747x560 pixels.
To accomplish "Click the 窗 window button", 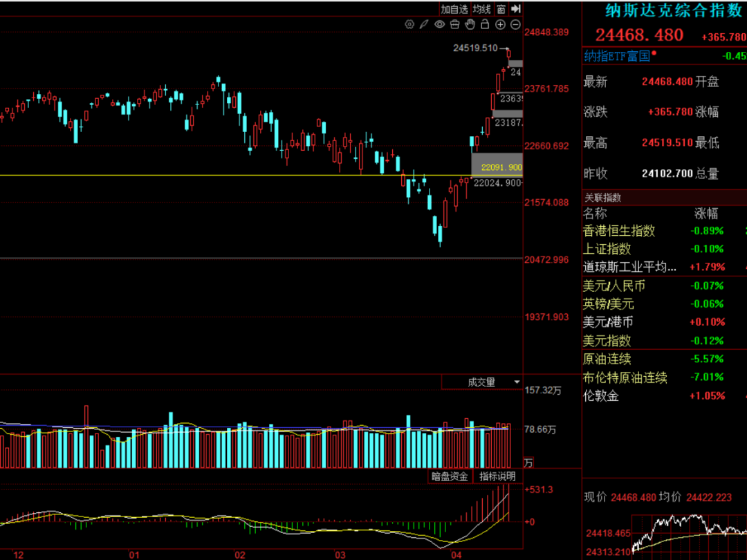I will point(501,9).
